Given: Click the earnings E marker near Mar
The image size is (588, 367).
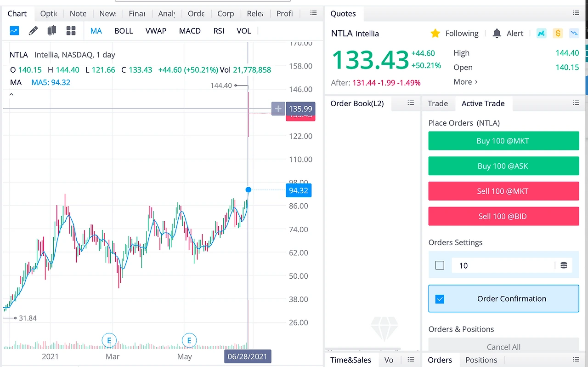Looking at the screenshot, I should point(109,341).
